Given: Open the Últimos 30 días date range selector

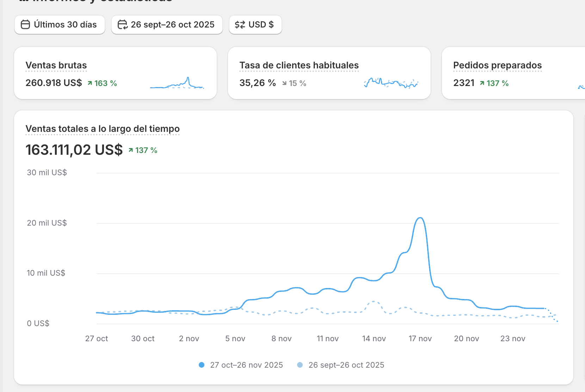Looking at the screenshot, I should (x=60, y=25).
